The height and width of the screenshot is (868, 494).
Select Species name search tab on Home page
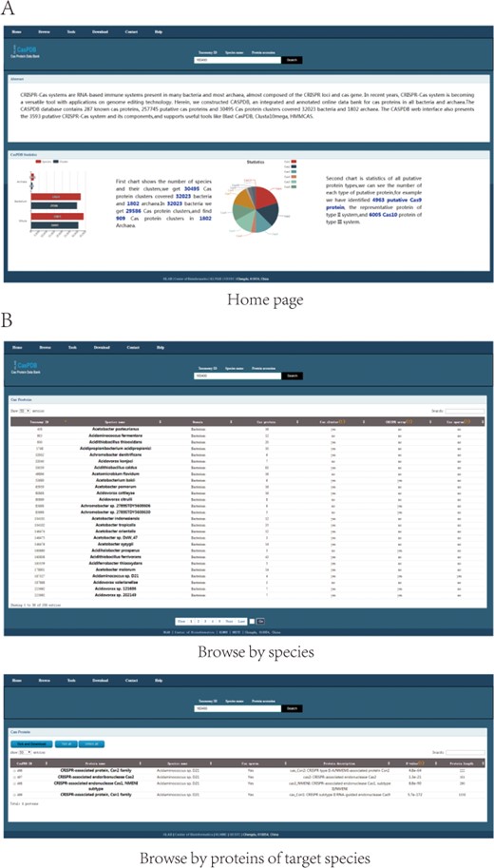point(234,52)
